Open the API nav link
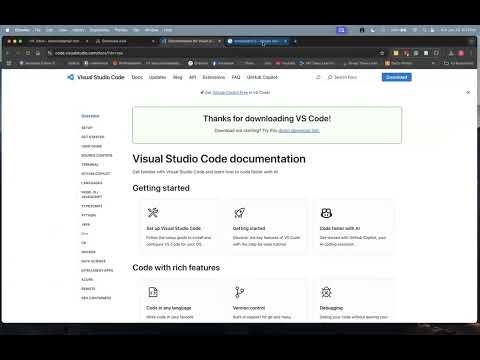Viewport: 480px width, 360px height. [192, 77]
